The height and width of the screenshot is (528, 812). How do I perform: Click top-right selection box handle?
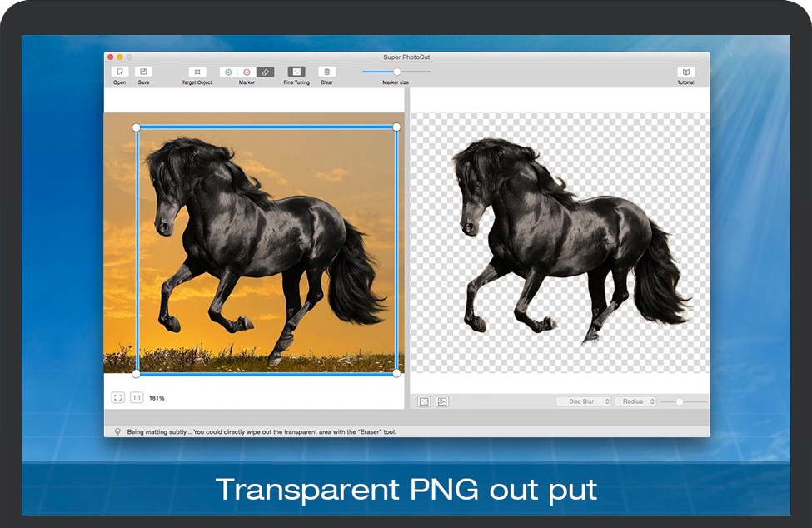click(x=396, y=127)
